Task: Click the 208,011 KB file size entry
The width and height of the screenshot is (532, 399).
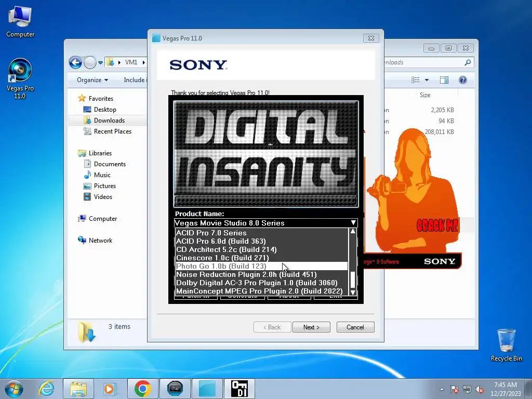Action: pos(439,131)
